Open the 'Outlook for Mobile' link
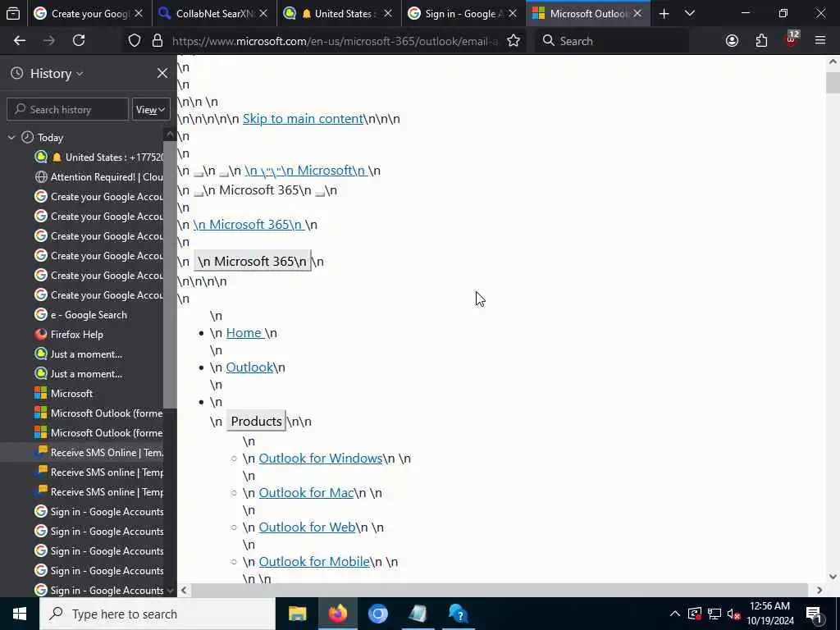 (x=314, y=562)
